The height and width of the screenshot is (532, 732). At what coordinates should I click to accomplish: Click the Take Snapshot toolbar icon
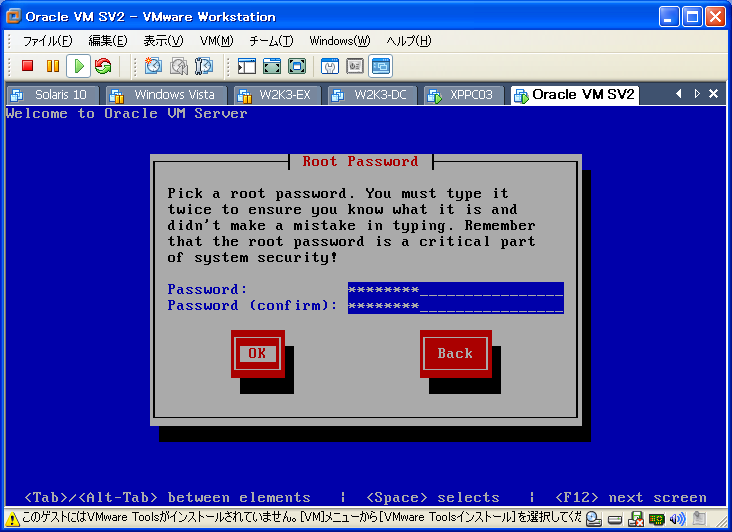coord(153,66)
